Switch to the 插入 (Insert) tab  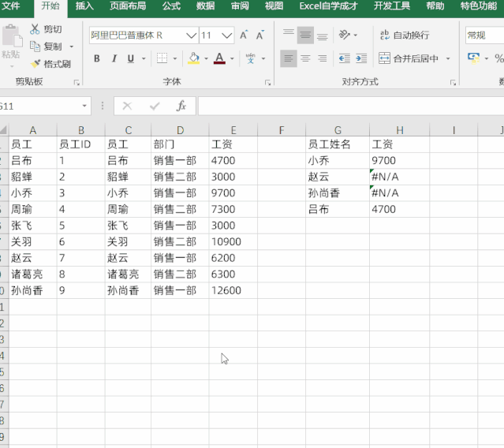(84, 6)
